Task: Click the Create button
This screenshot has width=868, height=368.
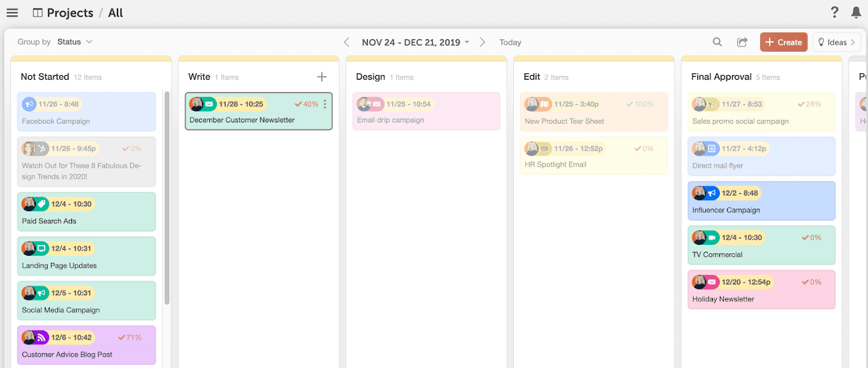Action: (784, 42)
